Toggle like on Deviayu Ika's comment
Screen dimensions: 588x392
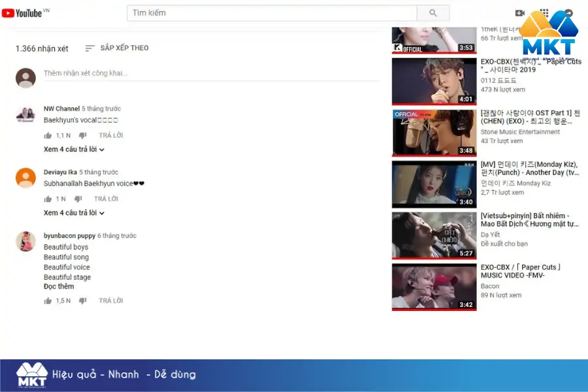point(47,199)
